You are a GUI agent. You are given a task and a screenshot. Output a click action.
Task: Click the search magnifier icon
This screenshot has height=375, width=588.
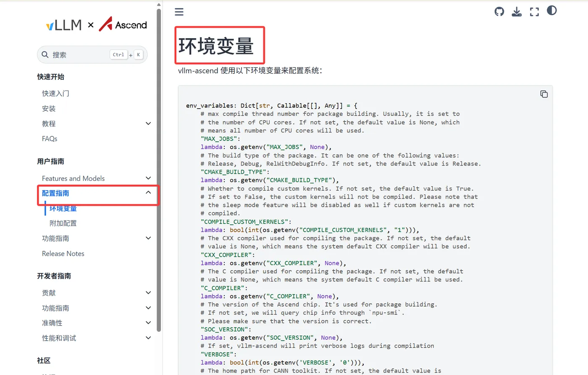45,55
